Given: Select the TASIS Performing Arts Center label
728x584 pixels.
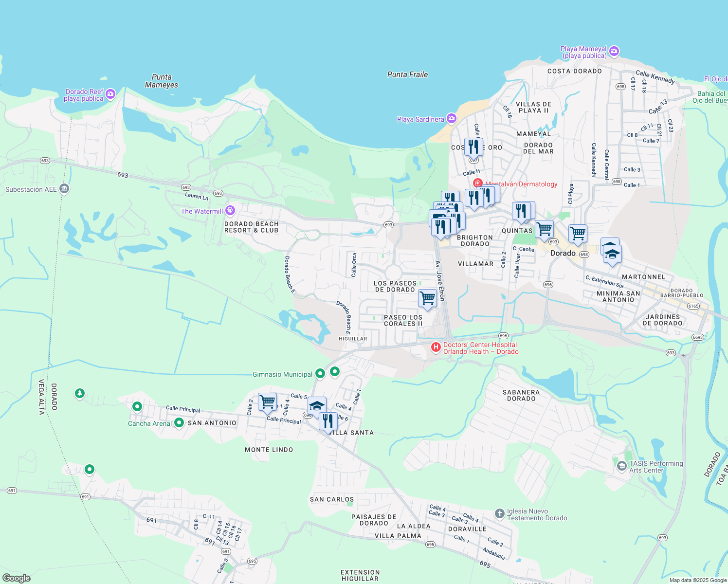Looking at the screenshot, I should pyautogui.click(x=656, y=467).
